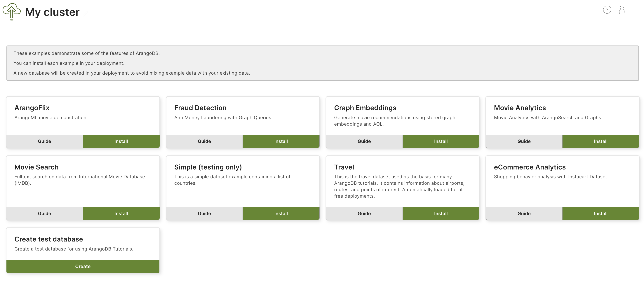
Task: Select the Movie Search card title
Action: tap(36, 167)
